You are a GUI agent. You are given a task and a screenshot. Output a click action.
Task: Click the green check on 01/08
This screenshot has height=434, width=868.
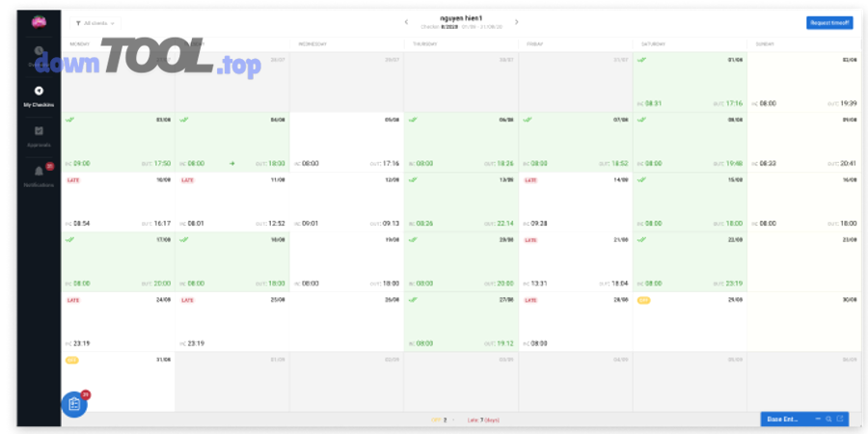pos(642,61)
